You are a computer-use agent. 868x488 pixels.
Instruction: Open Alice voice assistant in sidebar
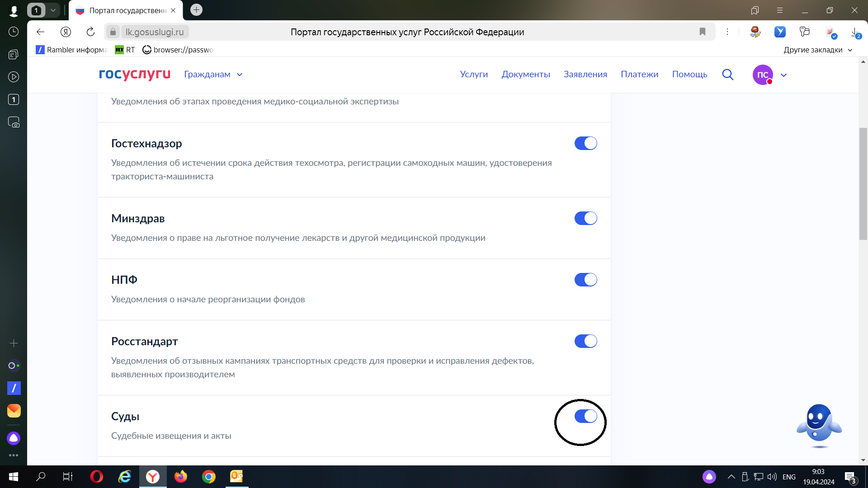[14, 438]
